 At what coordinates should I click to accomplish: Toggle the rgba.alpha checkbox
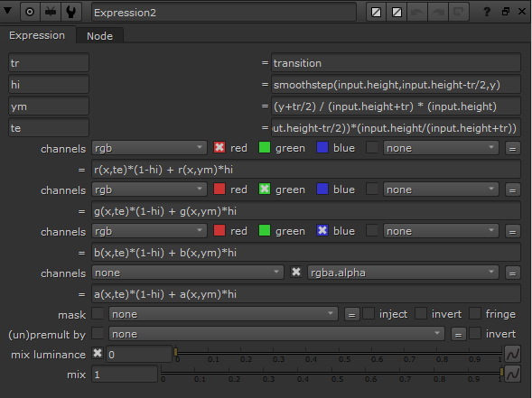click(296, 272)
